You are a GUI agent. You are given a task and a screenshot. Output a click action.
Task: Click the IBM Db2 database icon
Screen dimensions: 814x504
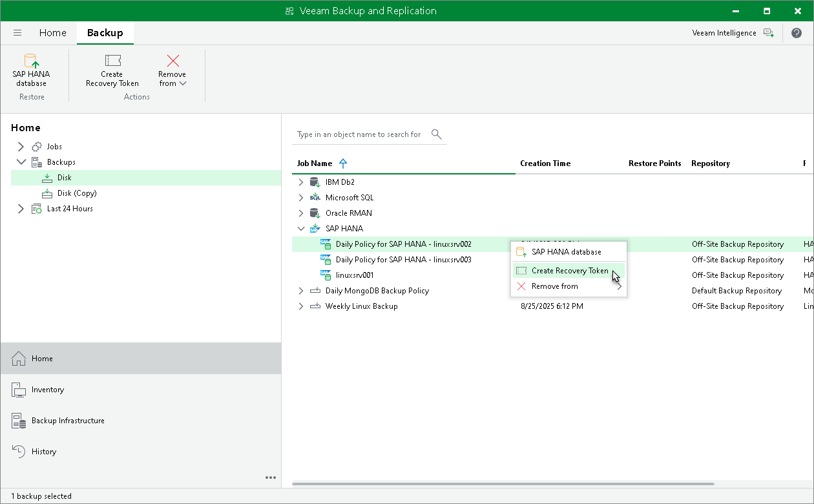click(x=315, y=182)
